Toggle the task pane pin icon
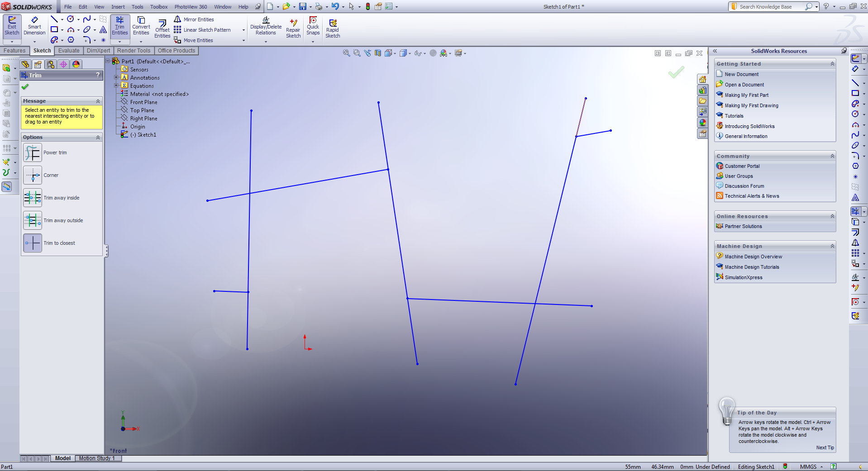 coord(844,51)
